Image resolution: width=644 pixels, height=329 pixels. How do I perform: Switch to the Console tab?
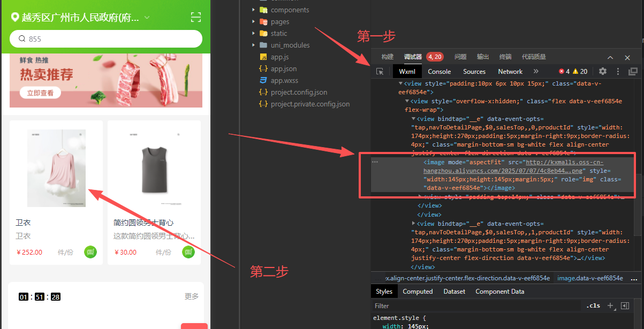(x=439, y=71)
